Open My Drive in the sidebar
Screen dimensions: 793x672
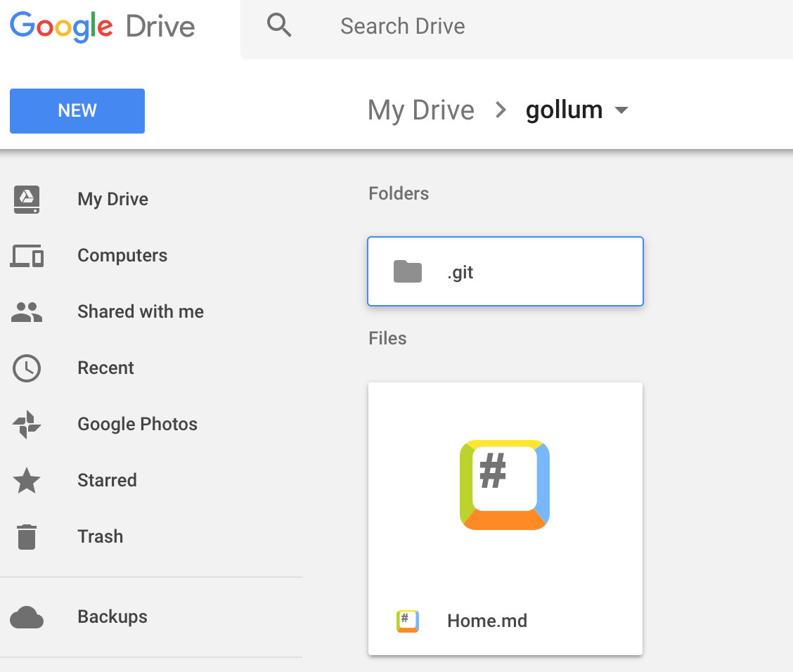click(x=112, y=199)
